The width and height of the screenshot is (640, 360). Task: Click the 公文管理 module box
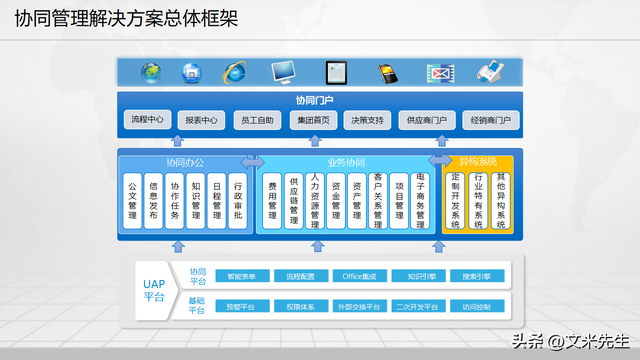click(132, 200)
